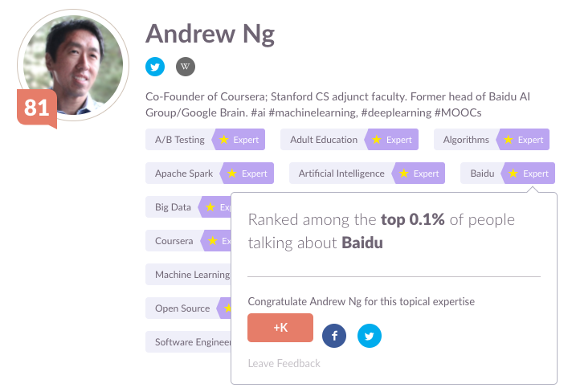Click the 81 score badge
Viewport: 572px width, 392px height.
[37, 108]
